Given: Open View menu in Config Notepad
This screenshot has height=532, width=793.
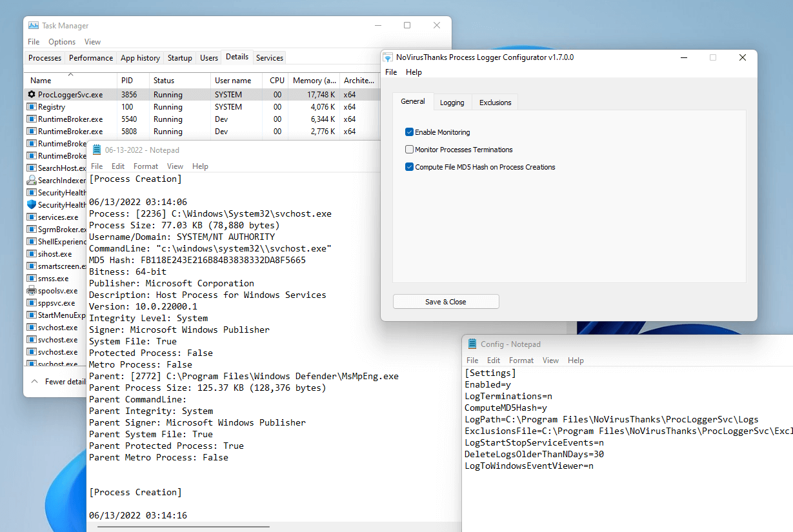Looking at the screenshot, I should click(x=550, y=360).
